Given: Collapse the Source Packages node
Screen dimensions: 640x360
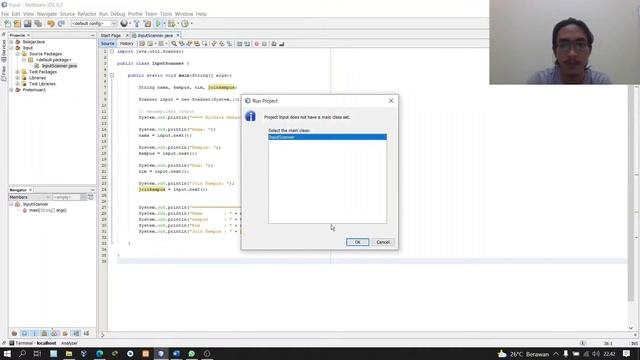Looking at the screenshot, I should click(x=18, y=54).
